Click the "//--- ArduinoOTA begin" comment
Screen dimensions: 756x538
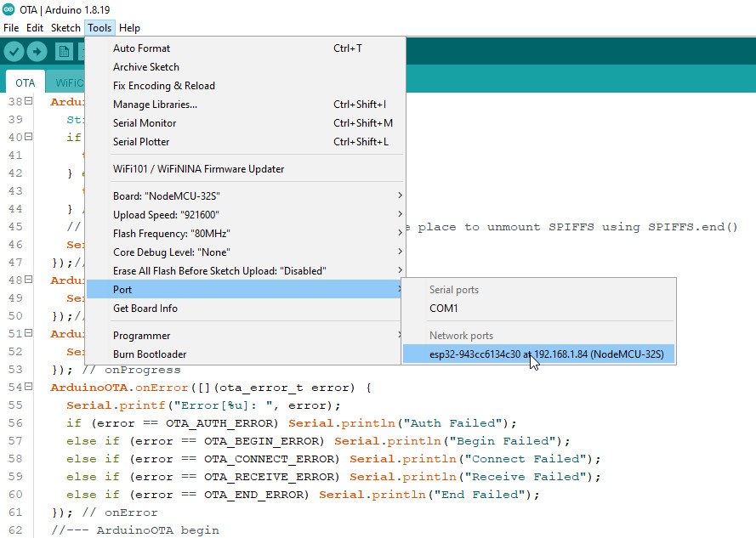pos(135,530)
